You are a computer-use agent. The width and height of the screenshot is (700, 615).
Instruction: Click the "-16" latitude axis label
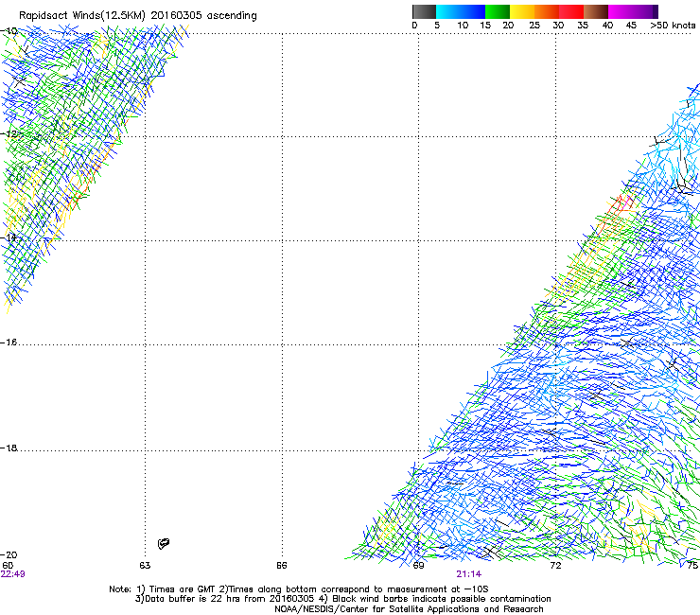[x=9, y=343]
